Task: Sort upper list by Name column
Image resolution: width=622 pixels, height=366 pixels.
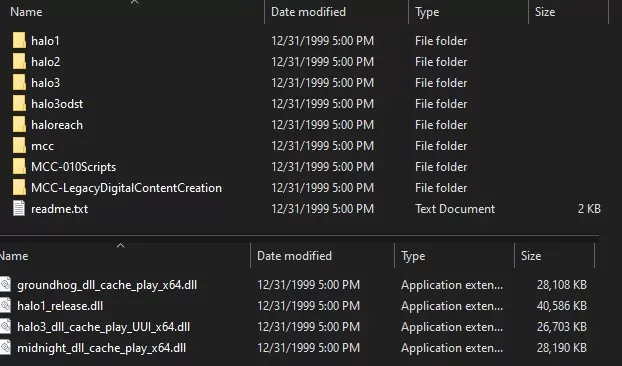Action: [26, 12]
